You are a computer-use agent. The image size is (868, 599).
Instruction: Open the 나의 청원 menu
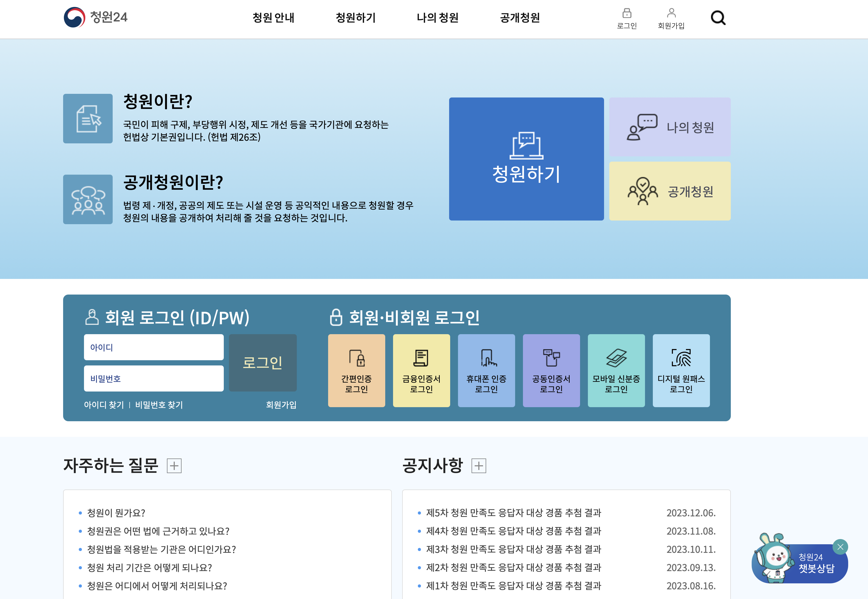pos(438,18)
